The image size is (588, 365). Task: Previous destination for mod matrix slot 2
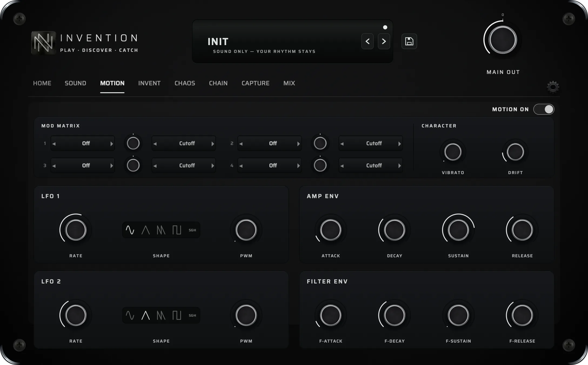[x=342, y=144]
